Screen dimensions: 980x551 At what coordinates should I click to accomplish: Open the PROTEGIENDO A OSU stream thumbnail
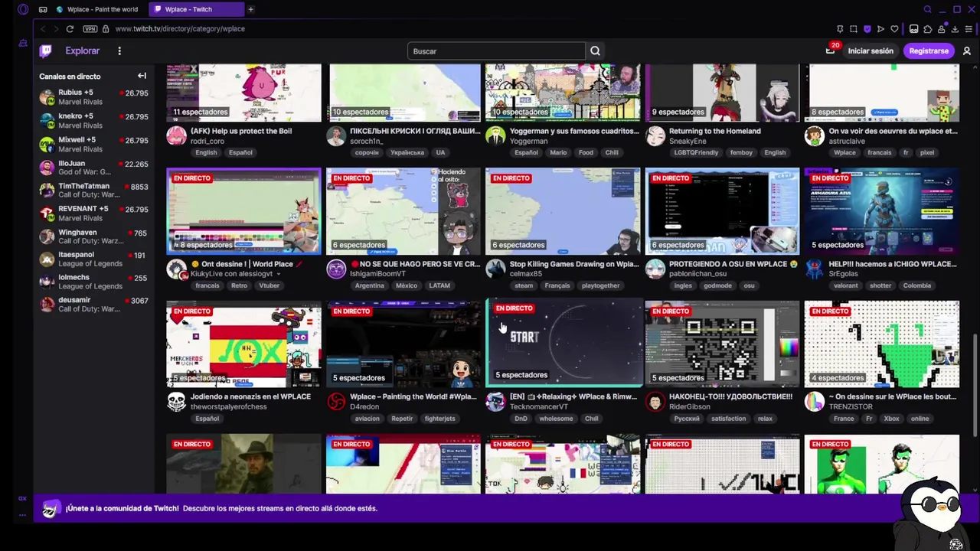(722, 211)
